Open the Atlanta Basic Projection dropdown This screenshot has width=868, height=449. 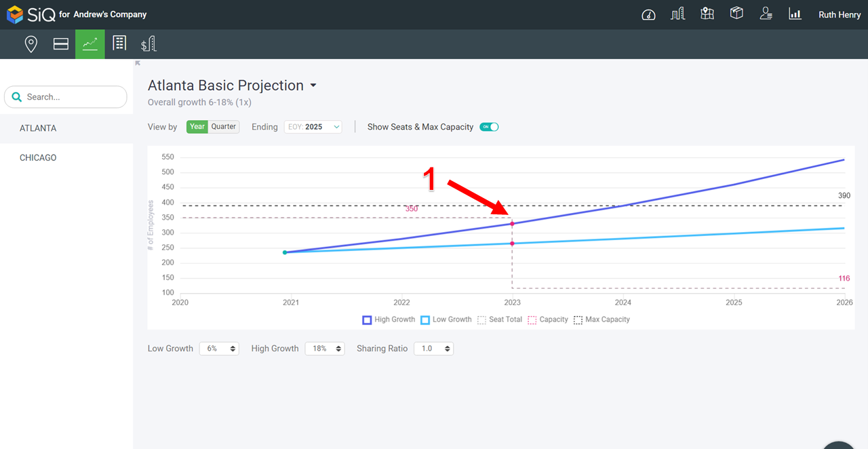coord(313,85)
